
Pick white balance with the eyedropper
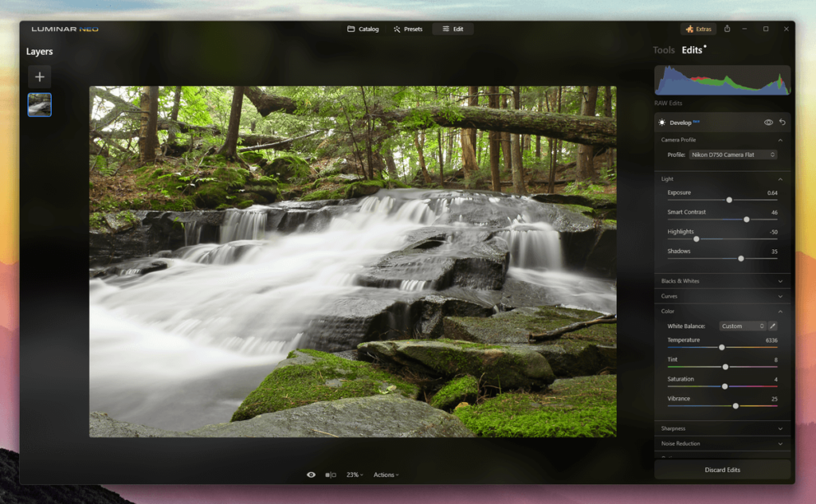point(772,326)
